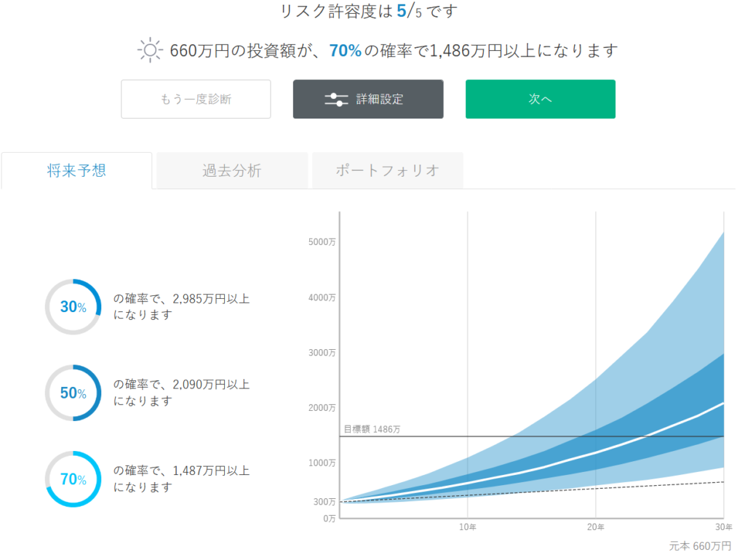Select the ポートフォリオ tab
Screen dimensions: 745x560
point(387,171)
